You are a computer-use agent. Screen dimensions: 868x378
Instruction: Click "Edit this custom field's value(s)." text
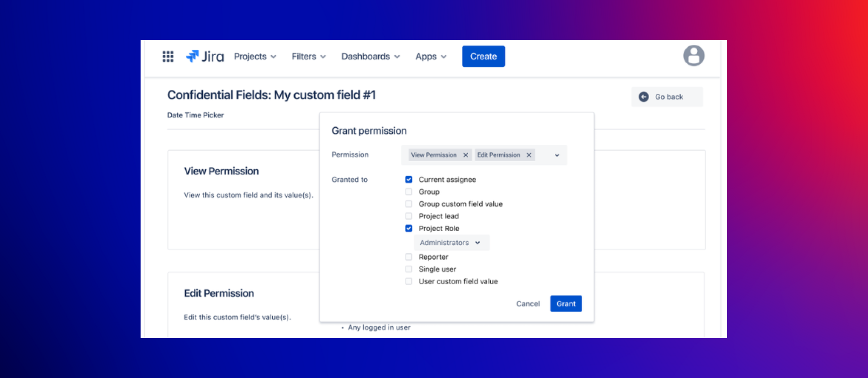[237, 317]
